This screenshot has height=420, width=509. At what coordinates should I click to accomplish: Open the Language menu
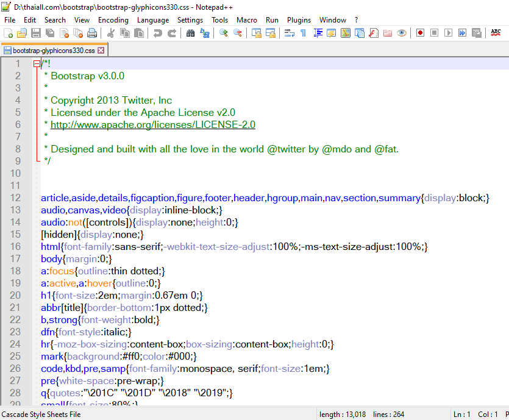153,20
